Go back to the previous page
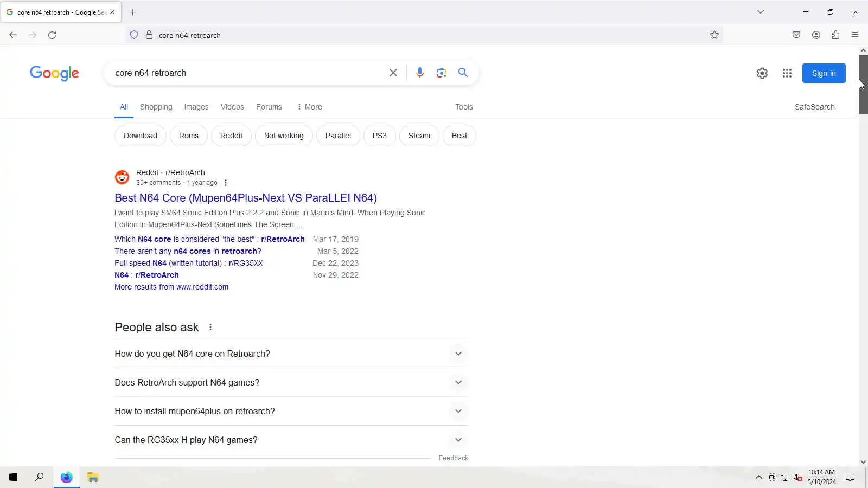868x488 pixels. click(13, 35)
